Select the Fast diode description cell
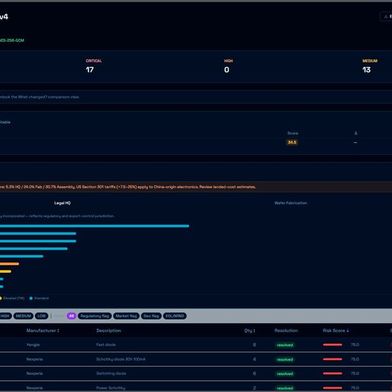 [x=106, y=345]
